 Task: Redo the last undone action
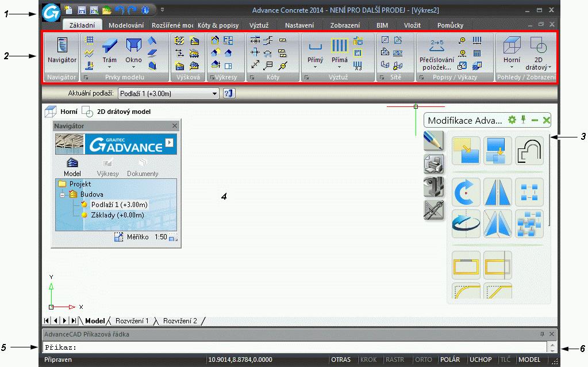132,10
